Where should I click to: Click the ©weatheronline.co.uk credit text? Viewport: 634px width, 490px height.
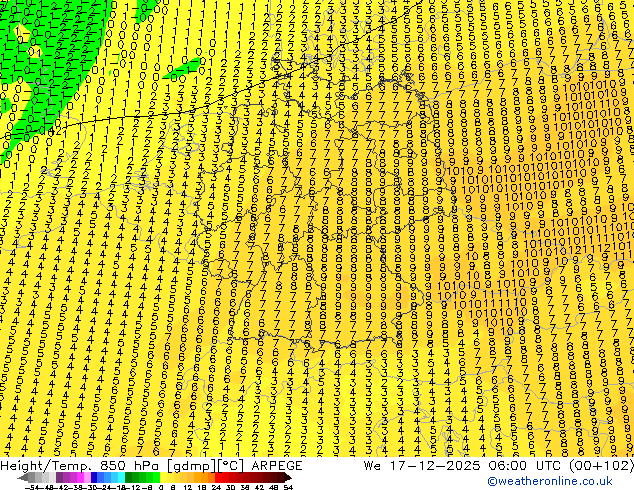click(x=550, y=481)
